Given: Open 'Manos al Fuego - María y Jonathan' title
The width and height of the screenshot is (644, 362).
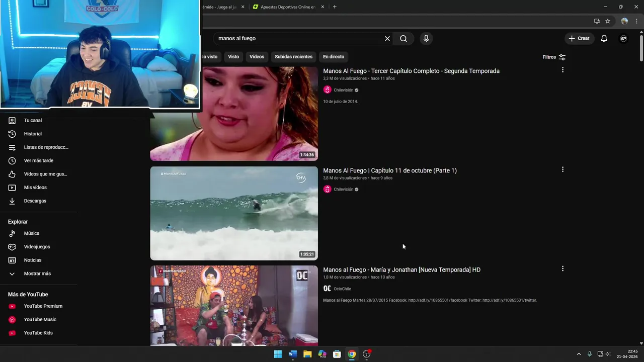Looking at the screenshot, I should pos(401,270).
